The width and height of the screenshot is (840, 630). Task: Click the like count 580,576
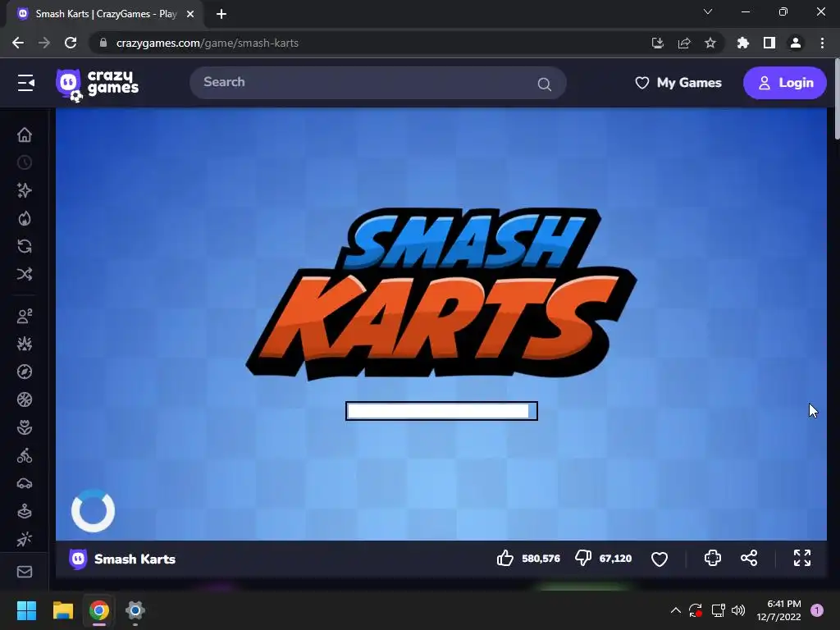[541, 559]
